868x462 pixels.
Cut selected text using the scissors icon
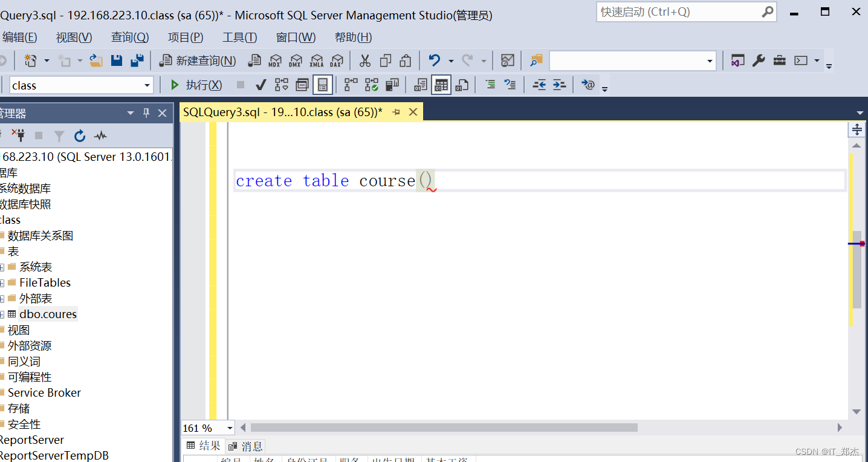[x=365, y=60]
